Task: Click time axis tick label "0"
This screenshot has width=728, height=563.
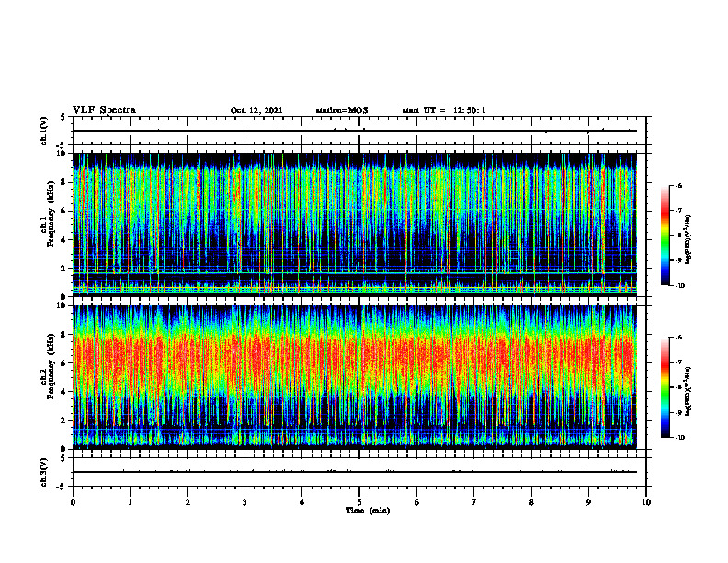Action: point(73,502)
